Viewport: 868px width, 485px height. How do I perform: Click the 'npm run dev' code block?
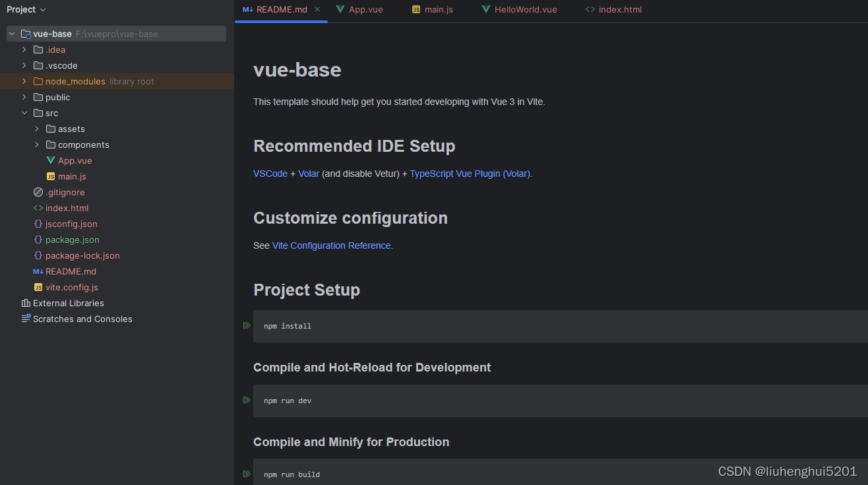tap(561, 401)
